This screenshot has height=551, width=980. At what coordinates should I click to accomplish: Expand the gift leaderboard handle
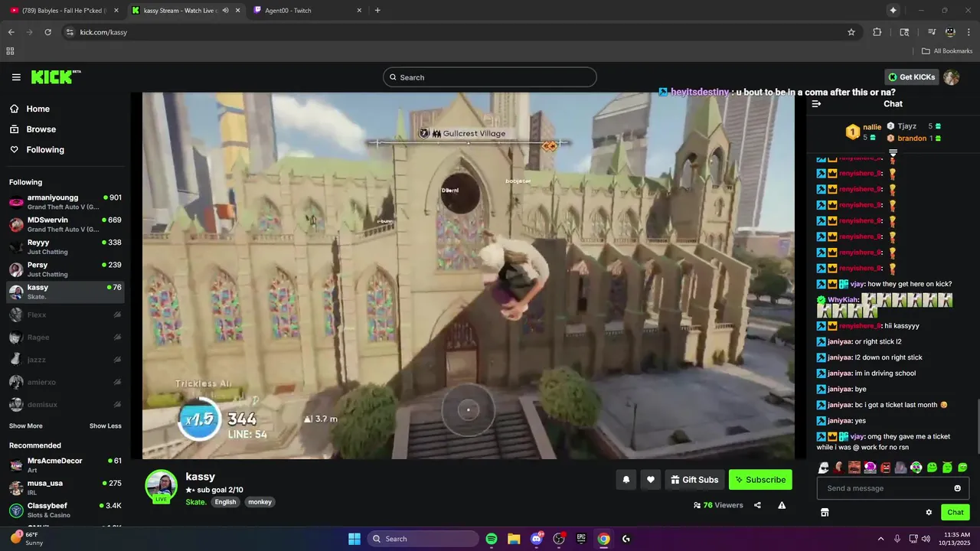click(893, 153)
